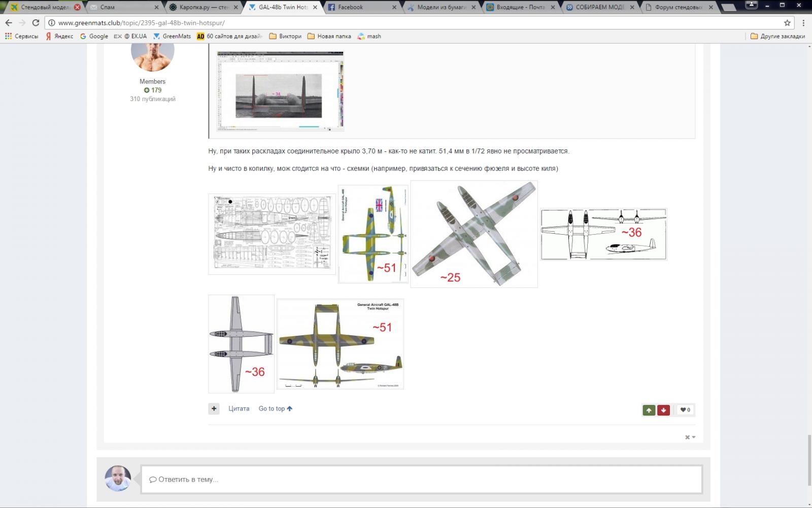Close the Спам tab

156,7
